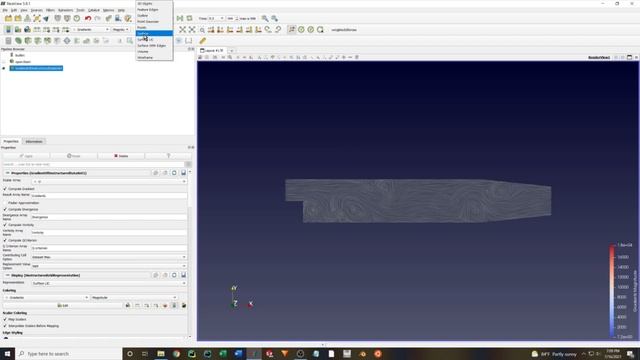
Task: Set view direction to +X
Action: point(211,29)
